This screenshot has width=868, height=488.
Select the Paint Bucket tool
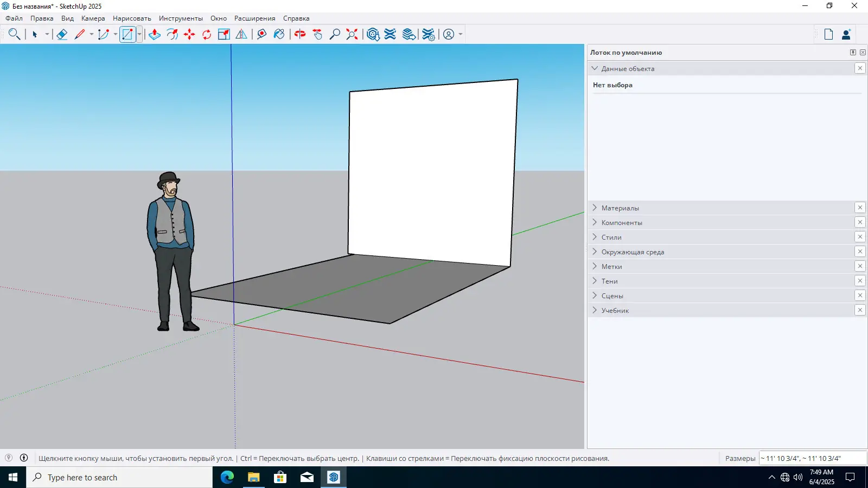[x=279, y=35]
